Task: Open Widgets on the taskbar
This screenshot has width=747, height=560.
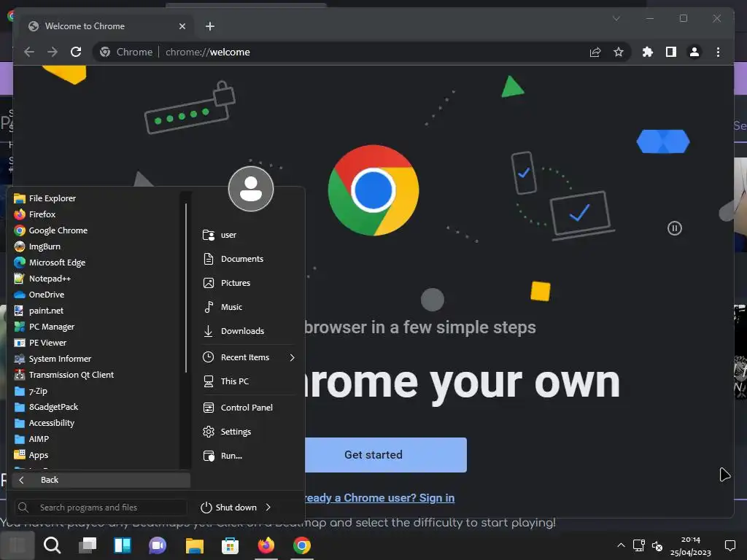Action: tap(123, 545)
